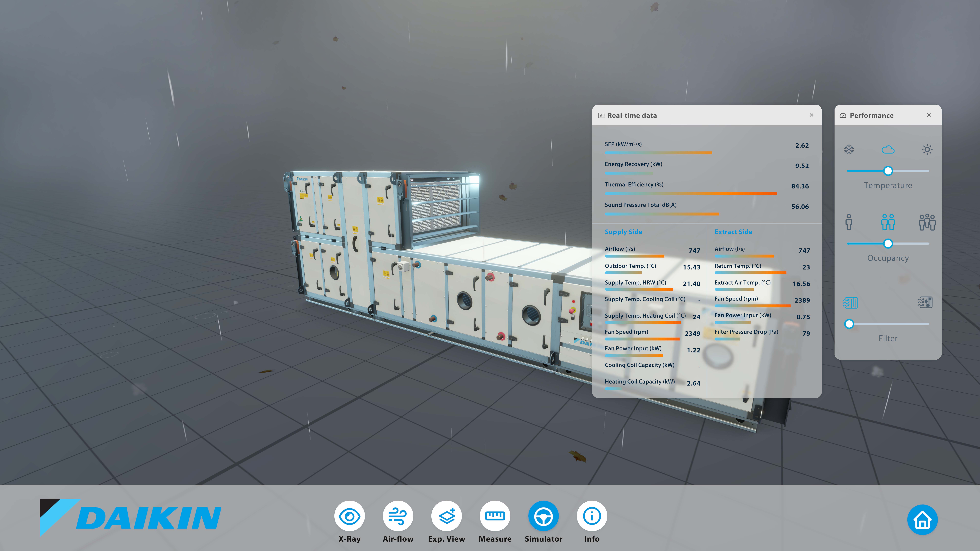Turn on the Air-flow visualization
Screen dimensions: 980x551
[398, 516]
